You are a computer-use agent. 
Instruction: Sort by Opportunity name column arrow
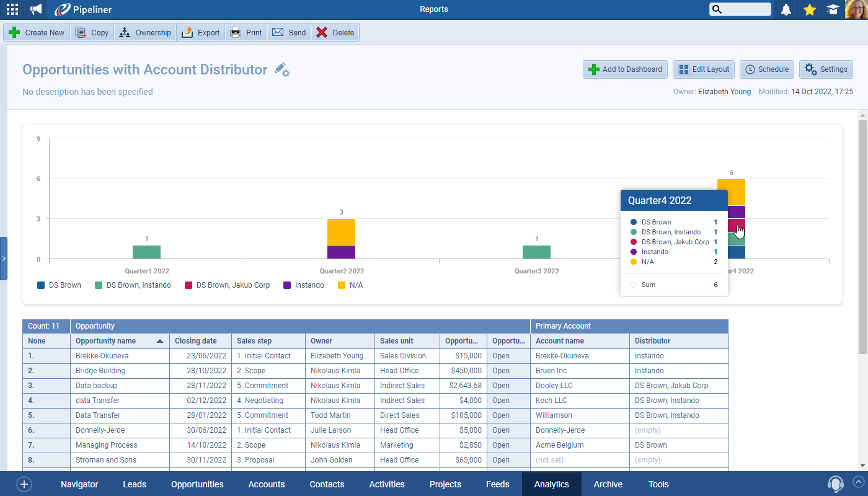pos(160,341)
